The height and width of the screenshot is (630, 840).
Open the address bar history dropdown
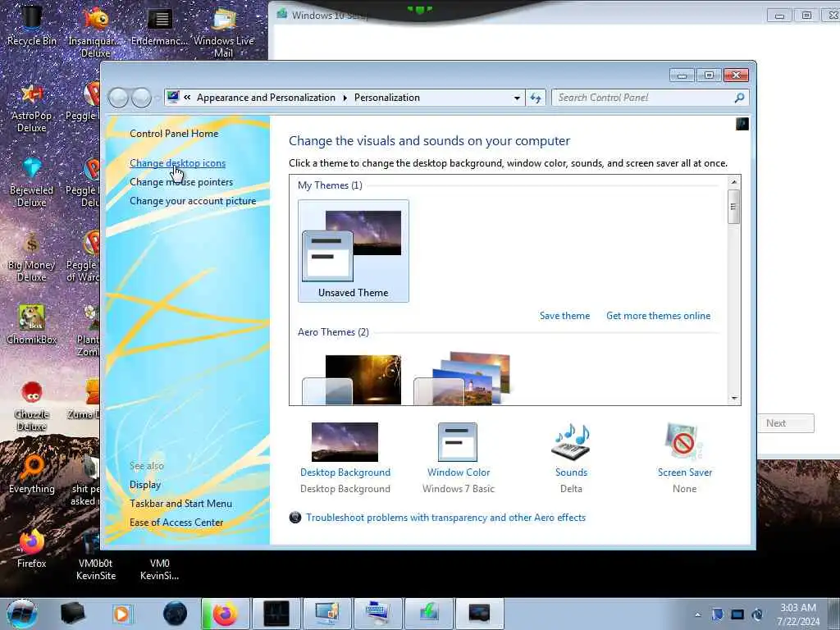pyautogui.click(x=517, y=98)
